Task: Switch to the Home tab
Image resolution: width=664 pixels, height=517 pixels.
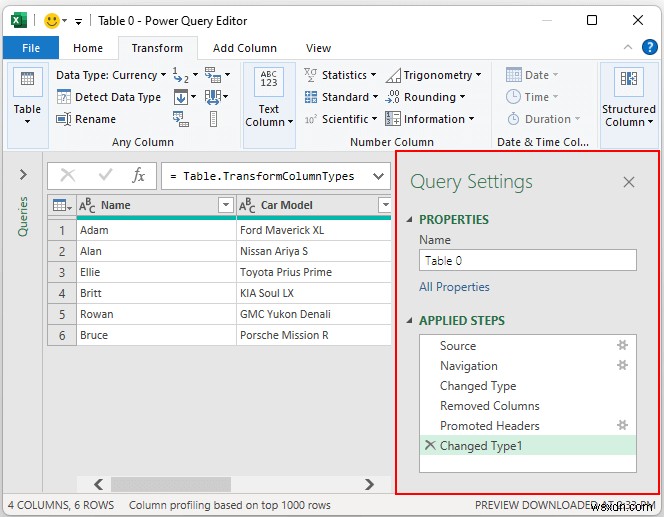Action: click(88, 48)
